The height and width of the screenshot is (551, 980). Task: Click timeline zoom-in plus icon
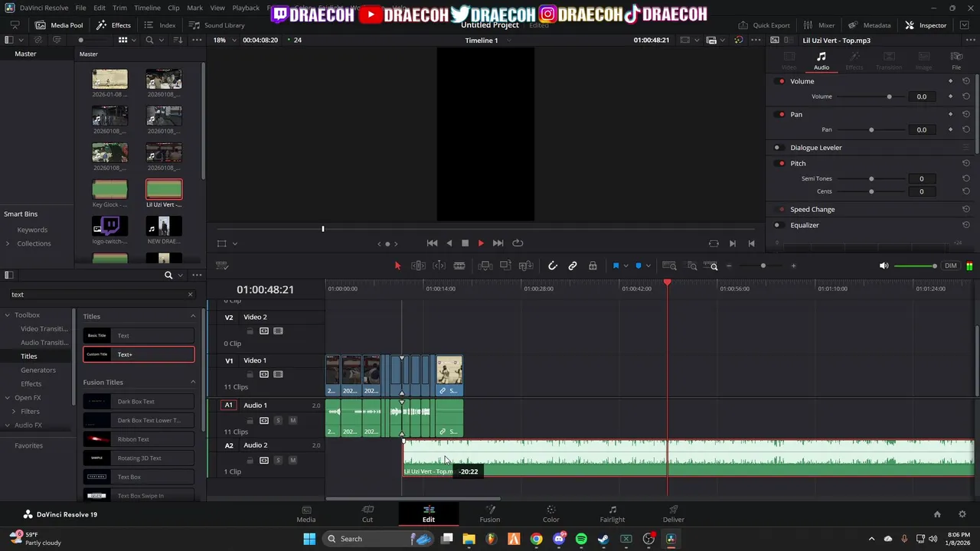click(793, 266)
